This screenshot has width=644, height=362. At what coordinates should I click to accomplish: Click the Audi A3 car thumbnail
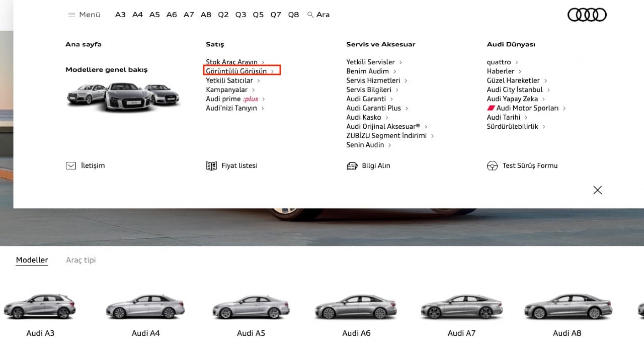[40, 306]
